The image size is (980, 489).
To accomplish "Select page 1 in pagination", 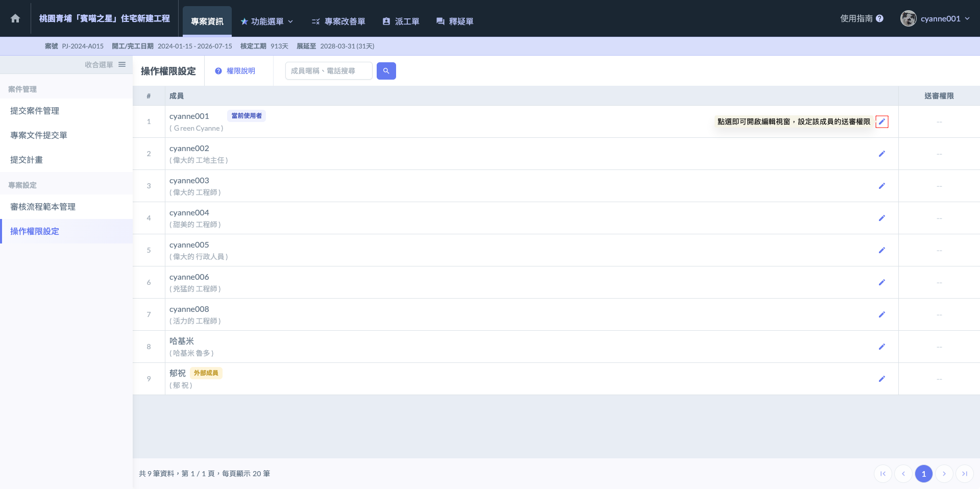I will (x=924, y=474).
